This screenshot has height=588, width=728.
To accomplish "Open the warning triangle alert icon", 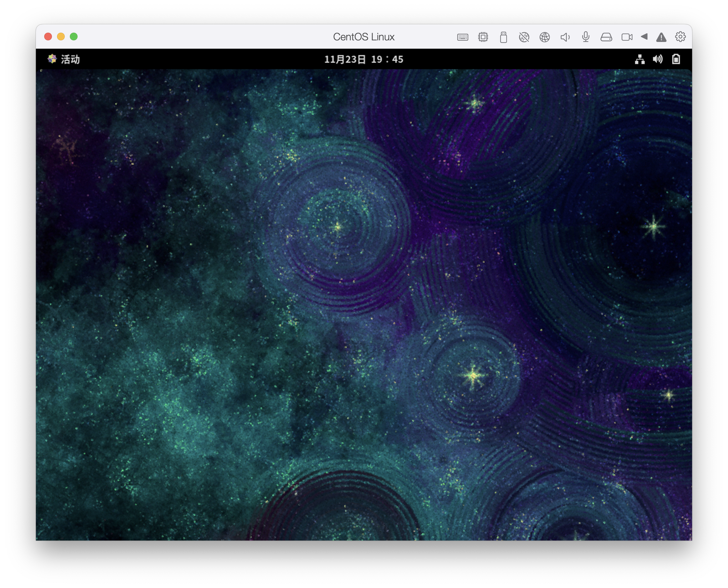I will tap(661, 37).
